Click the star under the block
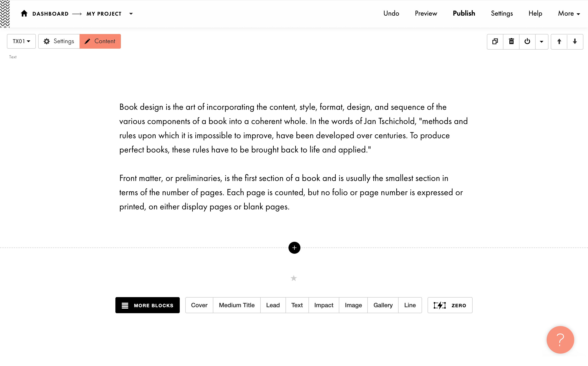Viewport: 588px width, 366px height. point(294,278)
